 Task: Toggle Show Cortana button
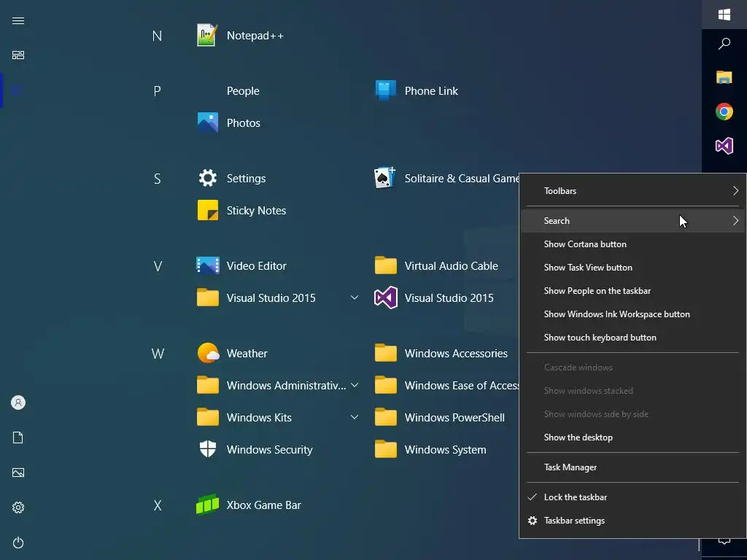click(632, 244)
